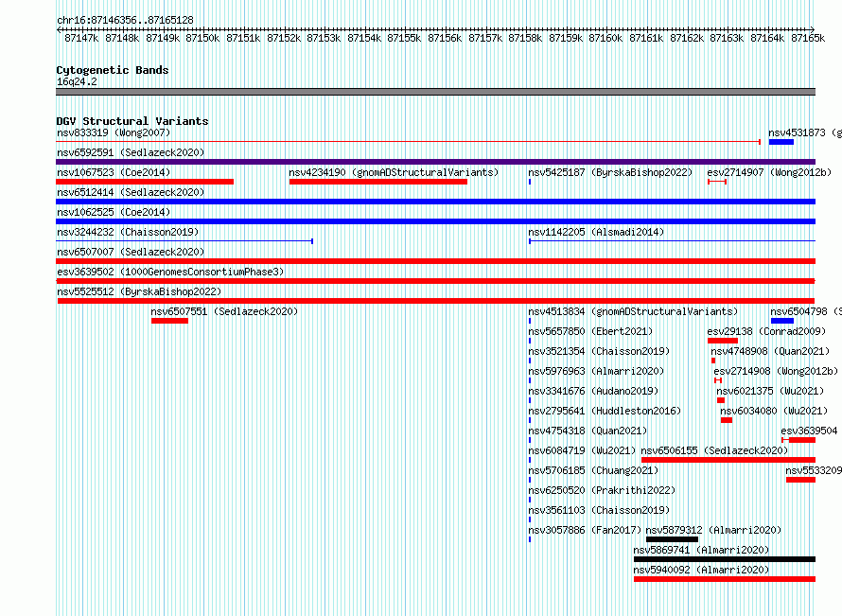Click the gray 16q24.2 cytogenetic band
The width and height of the screenshot is (842, 616).
tap(435, 92)
